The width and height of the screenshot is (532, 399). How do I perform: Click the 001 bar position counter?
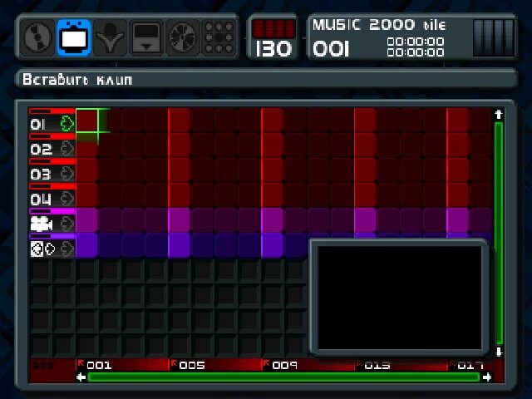tap(331, 49)
